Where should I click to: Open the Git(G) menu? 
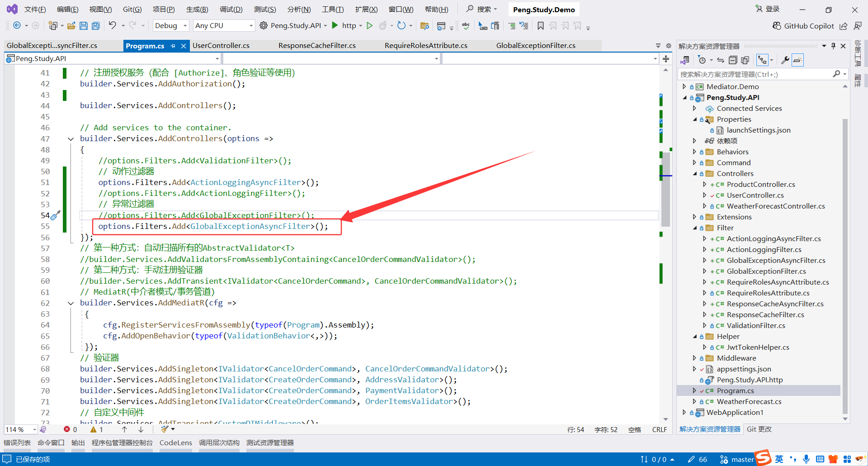pos(132,9)
